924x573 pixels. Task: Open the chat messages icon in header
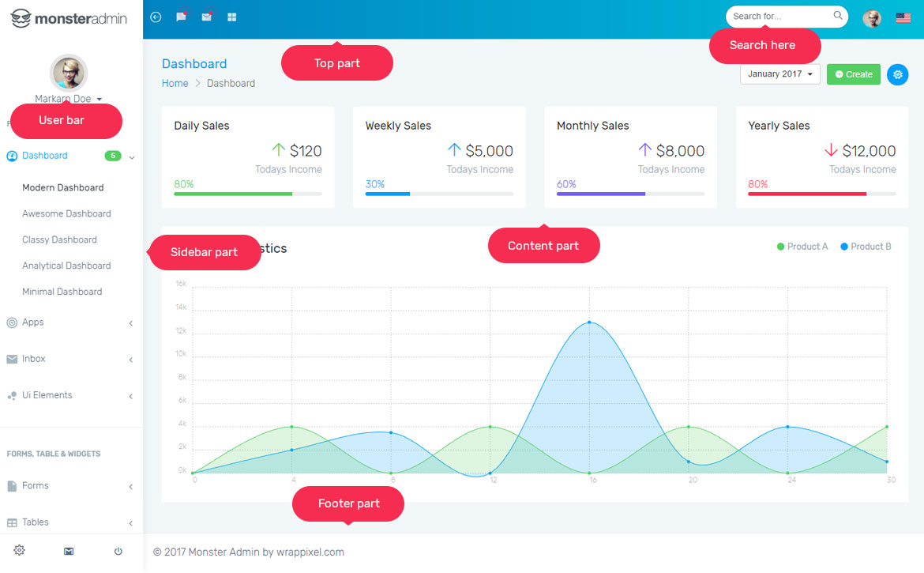tap(181, 17)
